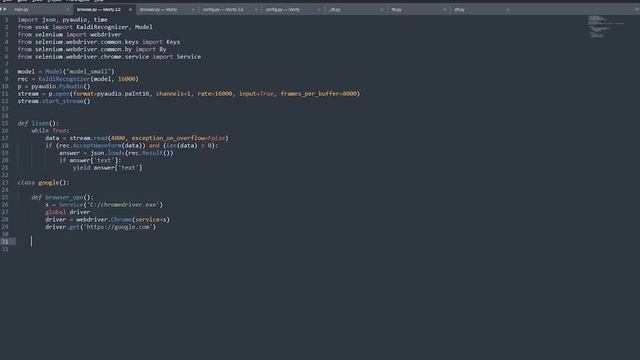Click 'KaldiRecognizer, Model' import text
Viewport: 640px width, 360px height.
click(x=114, y=27)
